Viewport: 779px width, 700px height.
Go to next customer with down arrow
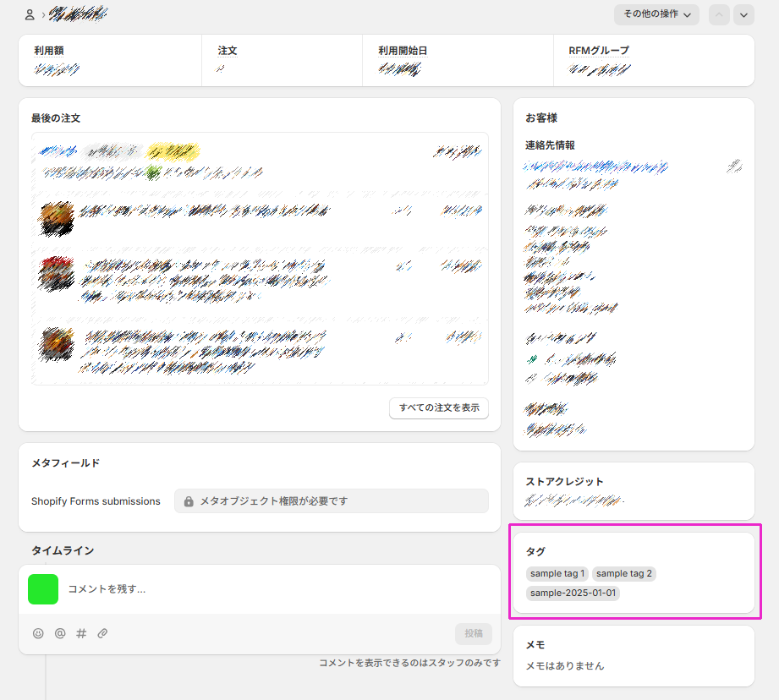click(x=743, y=14)
